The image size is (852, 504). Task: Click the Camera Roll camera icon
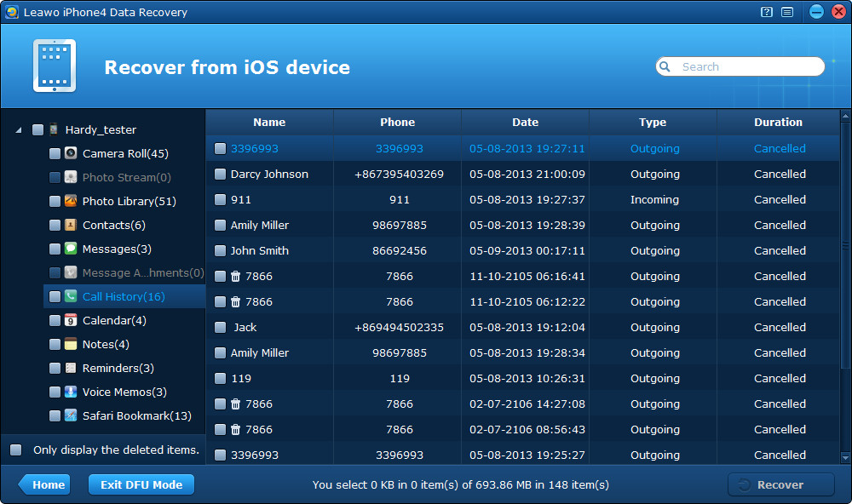coord(71,153)
